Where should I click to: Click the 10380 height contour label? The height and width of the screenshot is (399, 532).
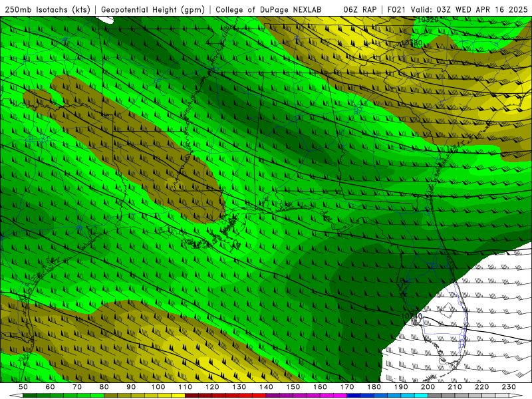point(412,43)
